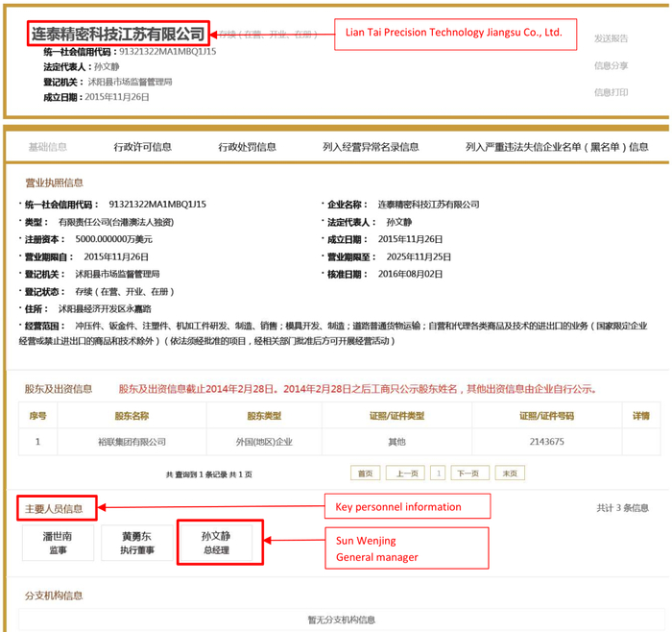
Task: Click shareholder type cell 外国(地区)企业
Action: [x=264, y=442]
